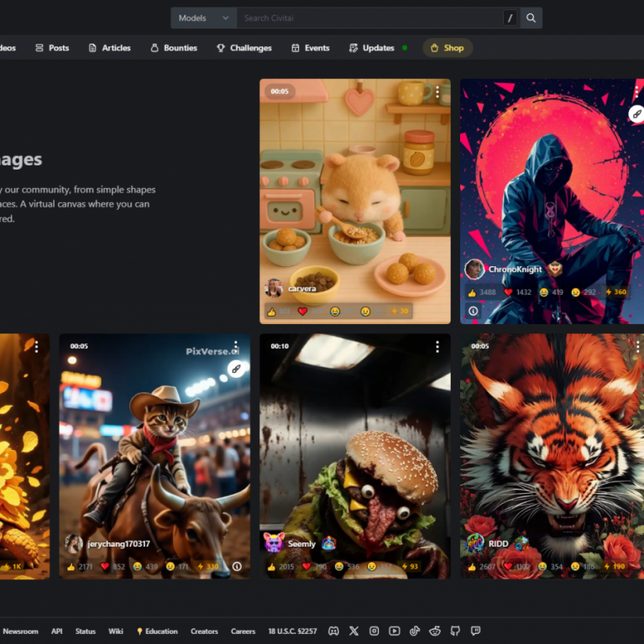Open Seemly's user profile
644x644 pixels.
pos(301,544)
